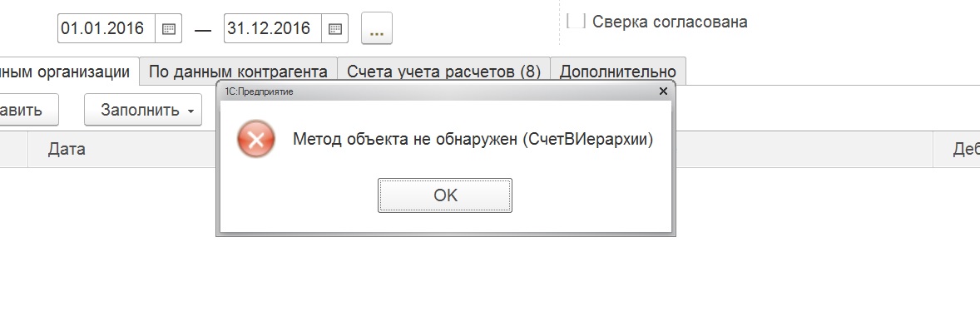Click the partially visible Дебет column header
Image resolution: width=980 pixels, height=326 pixels.
click(x=956, y=149)
